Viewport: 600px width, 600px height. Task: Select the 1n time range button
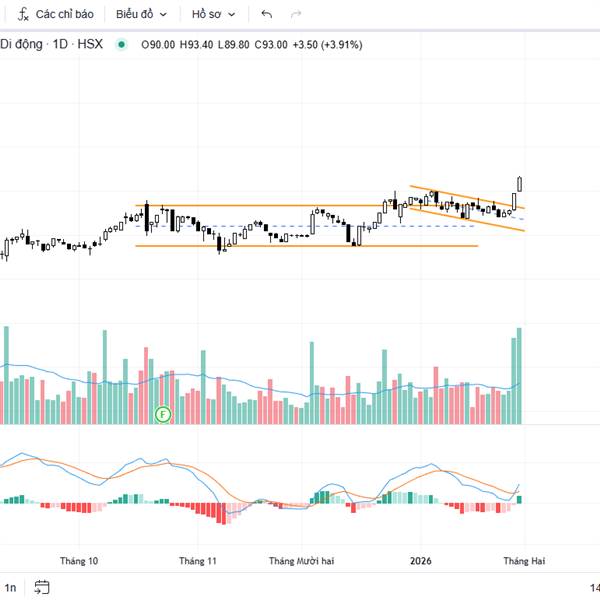tap(11, 587)
